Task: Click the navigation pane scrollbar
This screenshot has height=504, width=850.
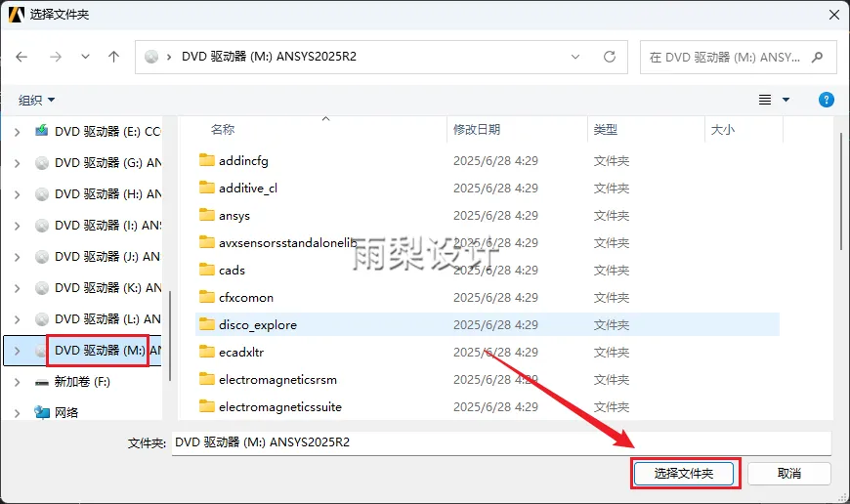Action: [170, 336]
